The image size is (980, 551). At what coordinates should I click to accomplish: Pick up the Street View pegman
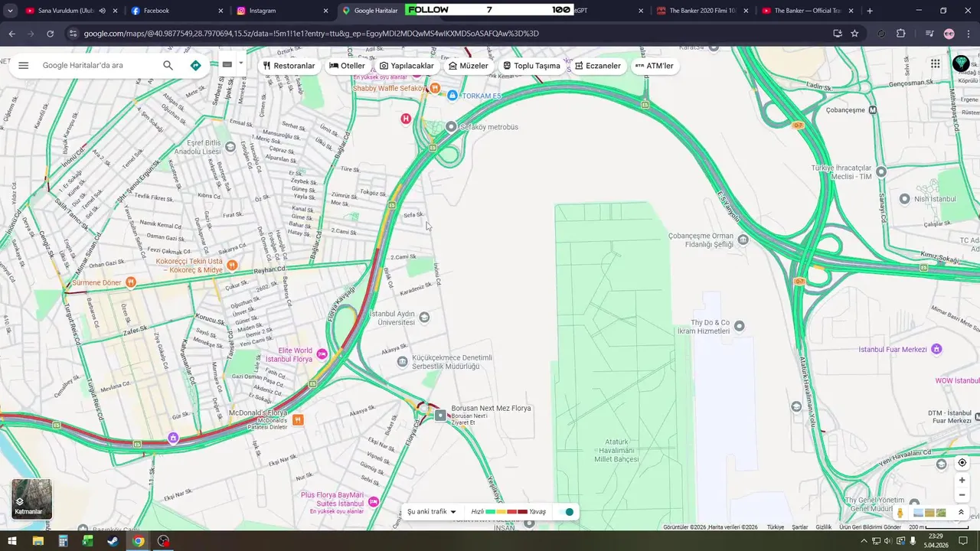900,513
